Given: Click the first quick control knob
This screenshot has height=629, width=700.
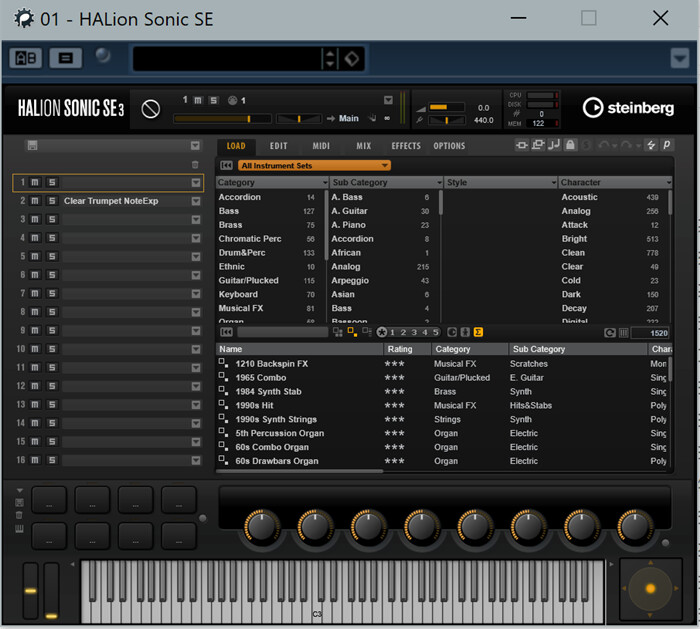Looking at the screenshot, I should pos(262,528).
